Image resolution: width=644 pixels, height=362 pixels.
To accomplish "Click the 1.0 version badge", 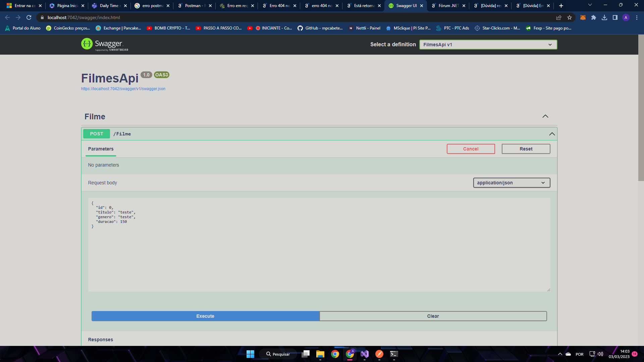I will point(146,75).
